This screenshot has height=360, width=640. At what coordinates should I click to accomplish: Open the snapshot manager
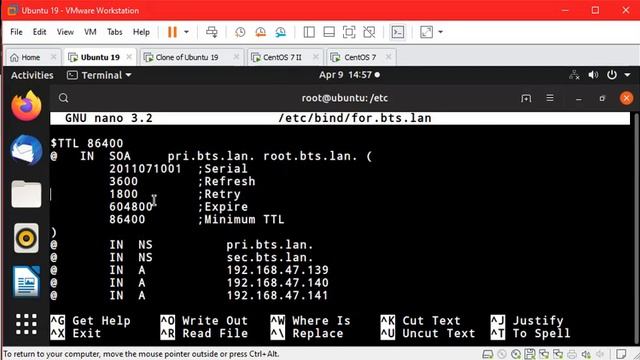pos(280,32)
